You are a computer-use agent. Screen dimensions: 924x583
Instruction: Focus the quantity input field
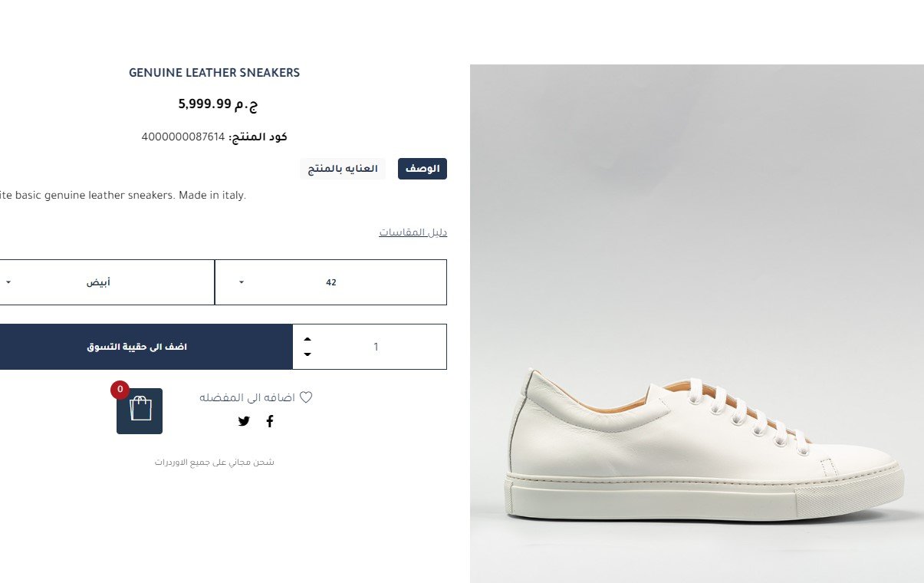tap(376, 347)
